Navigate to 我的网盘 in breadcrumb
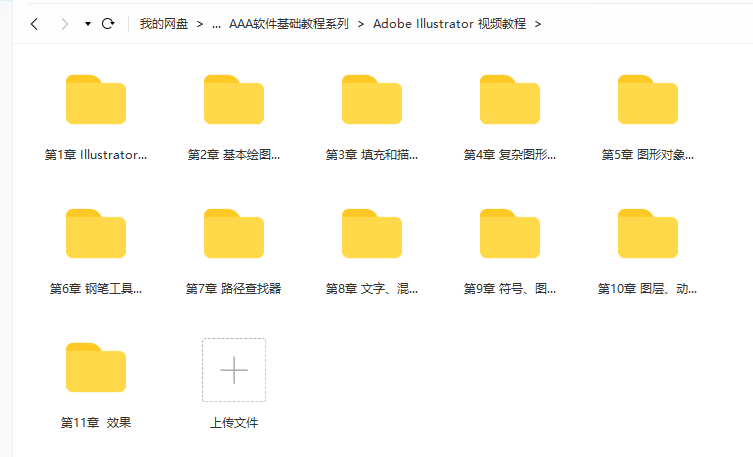 click(164, 24)
